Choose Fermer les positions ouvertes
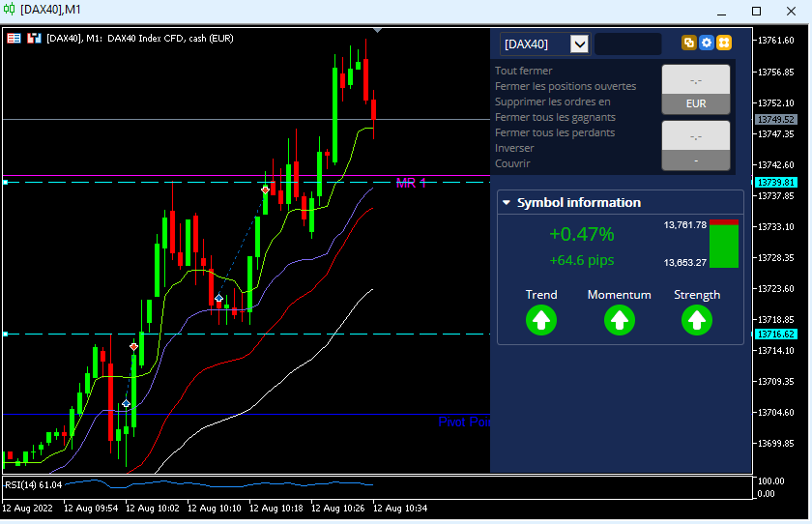This screenshot has width=812, height=524. click(x=565, y=86)
